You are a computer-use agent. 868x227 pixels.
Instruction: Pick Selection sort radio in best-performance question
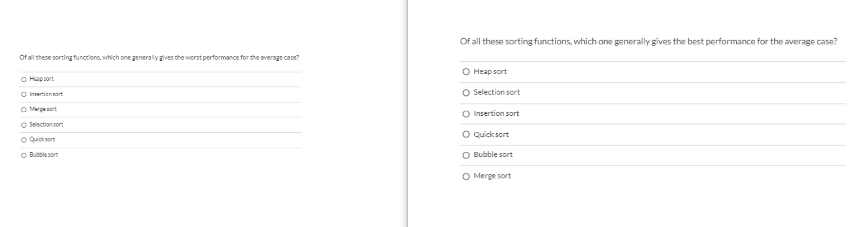[x=466, y=93]
